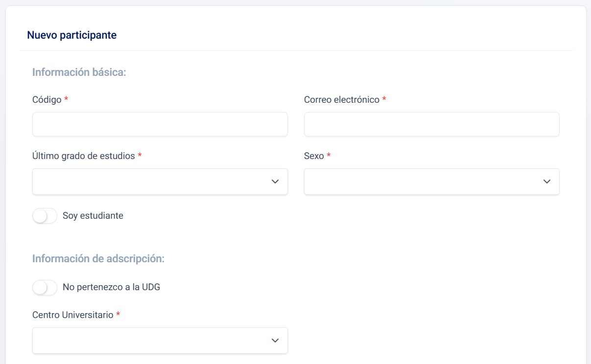Focus the Código text field
This screenshot has height=364, width=591.
(x=160, y=124)
